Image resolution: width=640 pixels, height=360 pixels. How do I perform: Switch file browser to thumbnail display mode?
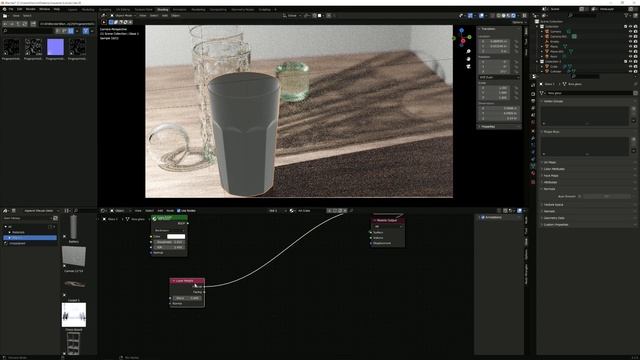(71, 31)
